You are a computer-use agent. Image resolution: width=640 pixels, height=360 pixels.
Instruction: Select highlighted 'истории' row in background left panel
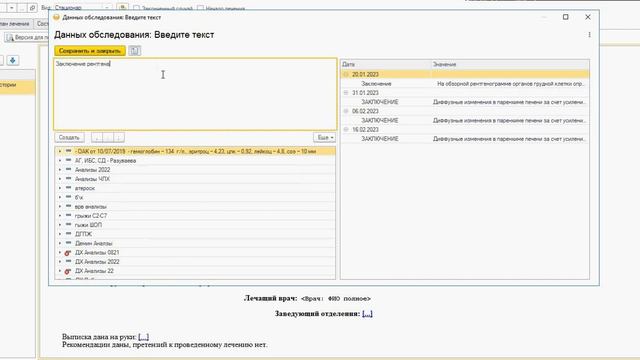pos(18,87)
